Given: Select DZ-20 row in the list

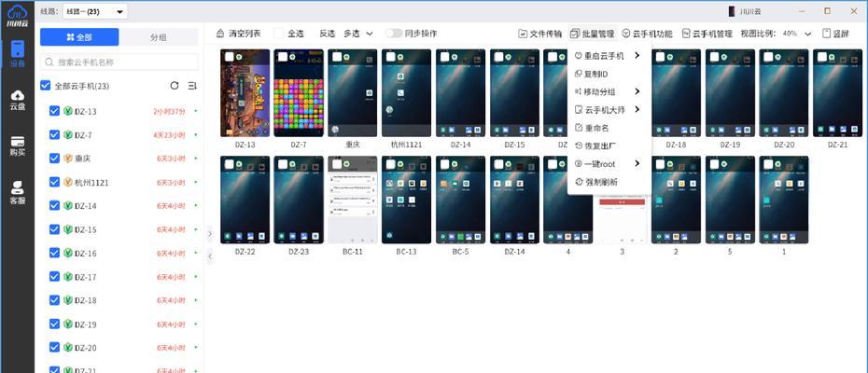Looking at the screenshot, I should coord(119,348).
